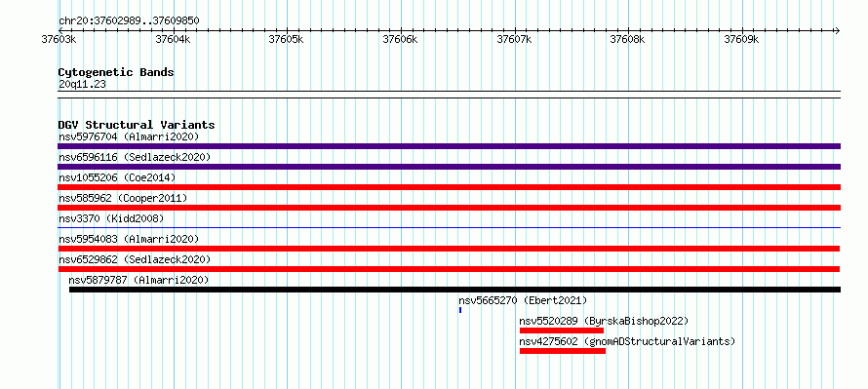Select the purple bar for nsv5976704

point(449,146)
